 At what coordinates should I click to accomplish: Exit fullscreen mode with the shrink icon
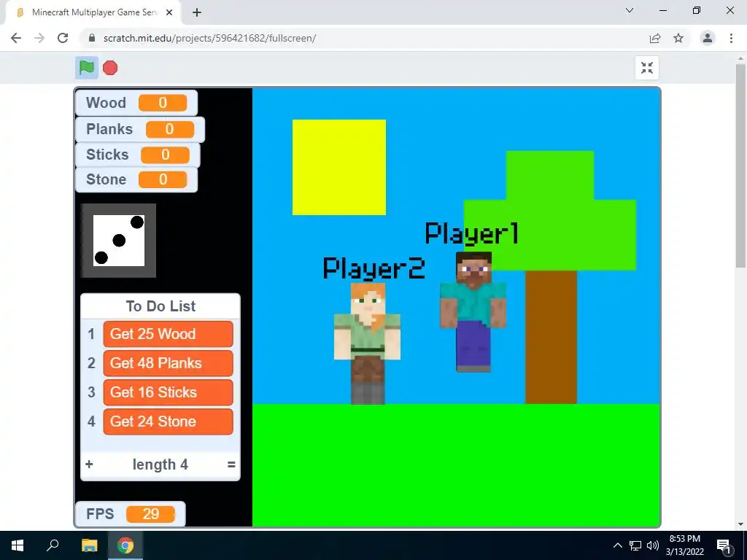pos(647,68)
